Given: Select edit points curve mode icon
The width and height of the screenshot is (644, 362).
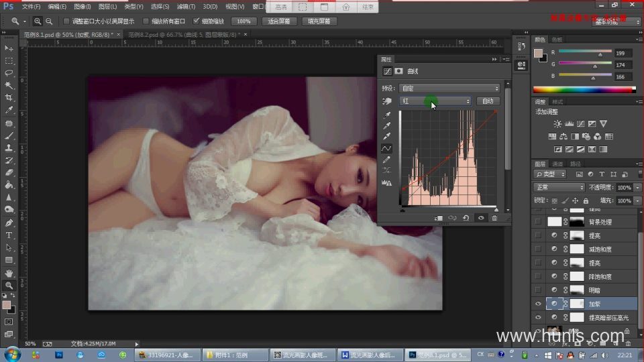Looking at the screenshot, I should pyautogui.click(x=386, y=148).
